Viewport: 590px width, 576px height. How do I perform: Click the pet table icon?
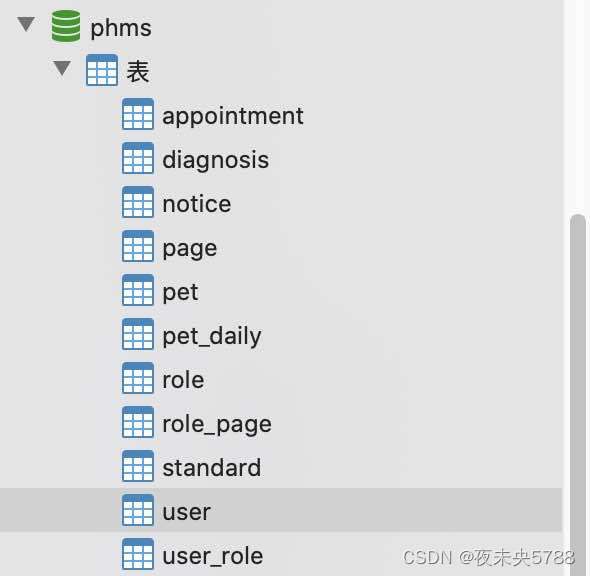click(x=138, y=290)
